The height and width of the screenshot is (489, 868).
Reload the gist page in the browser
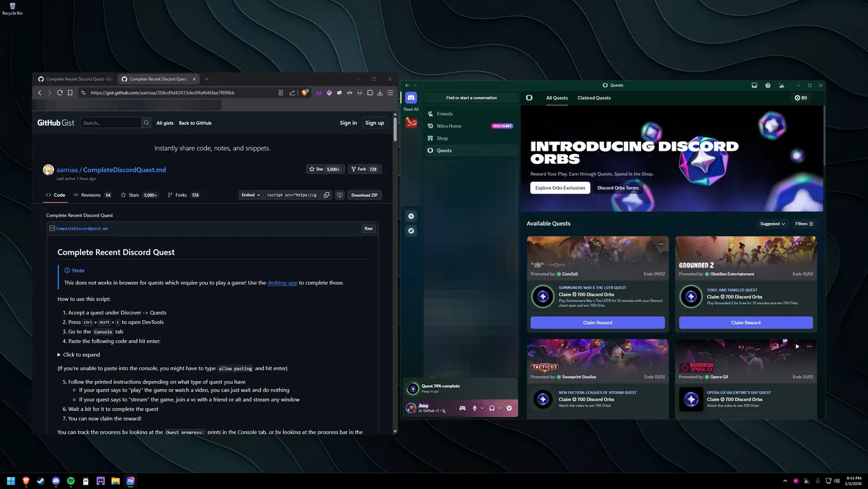pos(60,92)
